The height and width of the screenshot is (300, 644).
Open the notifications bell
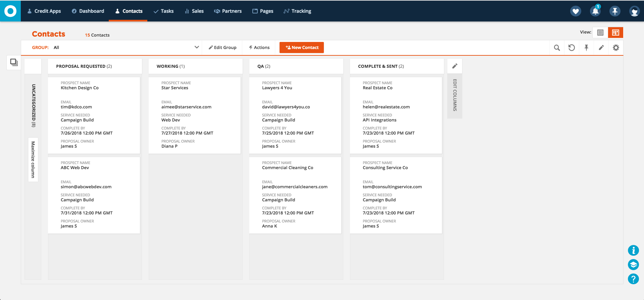pos(595,11)
